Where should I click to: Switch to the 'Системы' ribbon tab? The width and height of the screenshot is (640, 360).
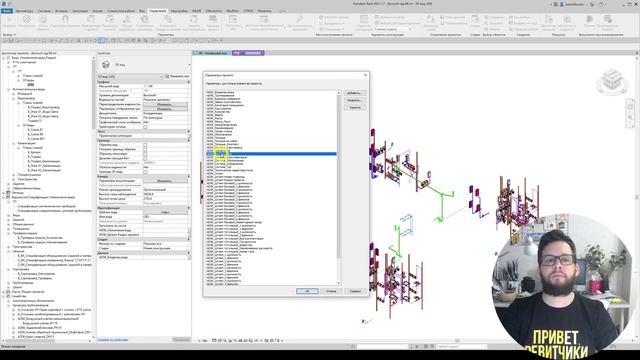pyautogui.click(x=44, y=11)
